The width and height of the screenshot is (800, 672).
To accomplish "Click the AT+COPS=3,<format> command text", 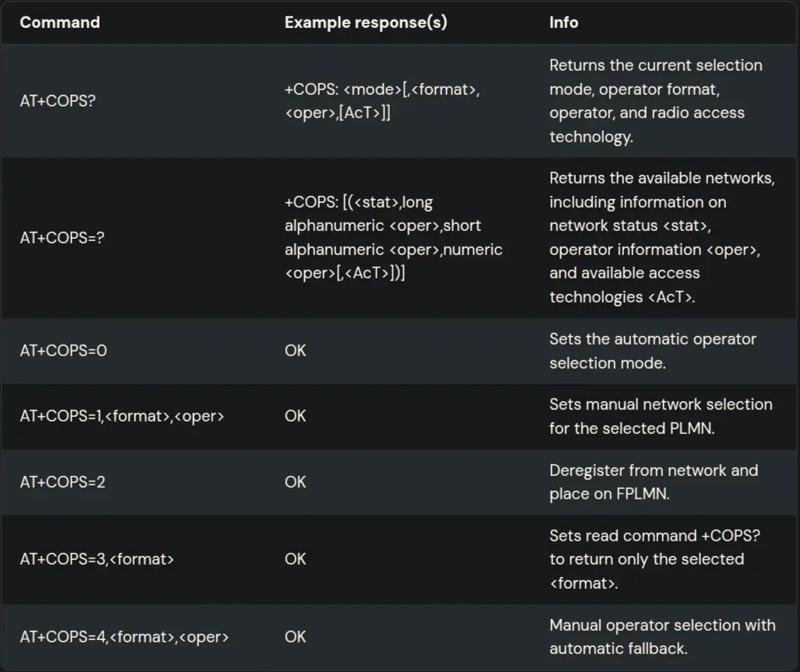I will point(97,559).
